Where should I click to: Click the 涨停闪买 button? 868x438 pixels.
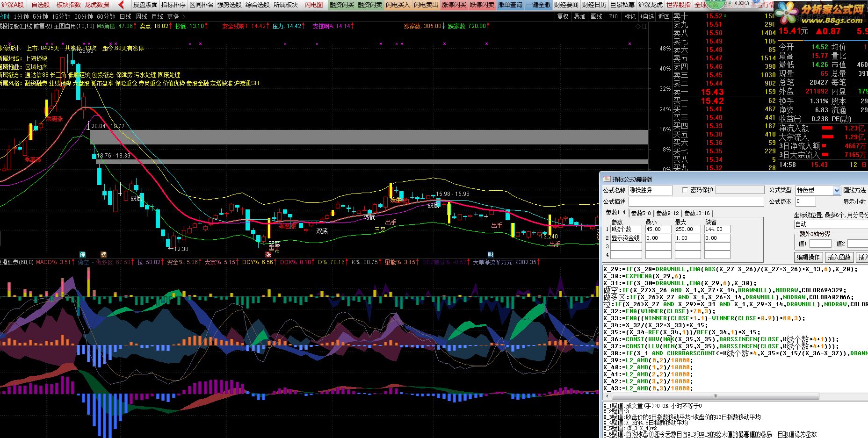coord(454,5)
